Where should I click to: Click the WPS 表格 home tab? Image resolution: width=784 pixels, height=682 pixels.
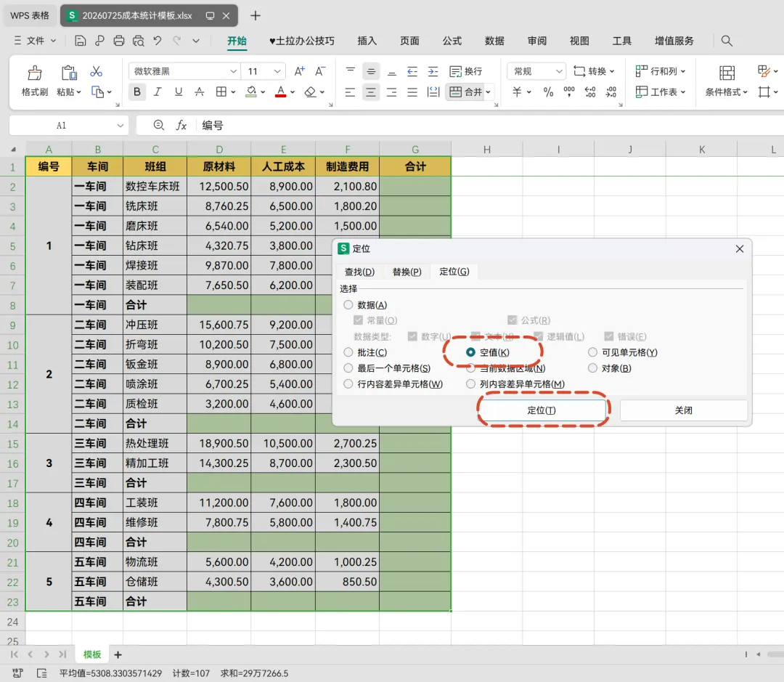30,15
